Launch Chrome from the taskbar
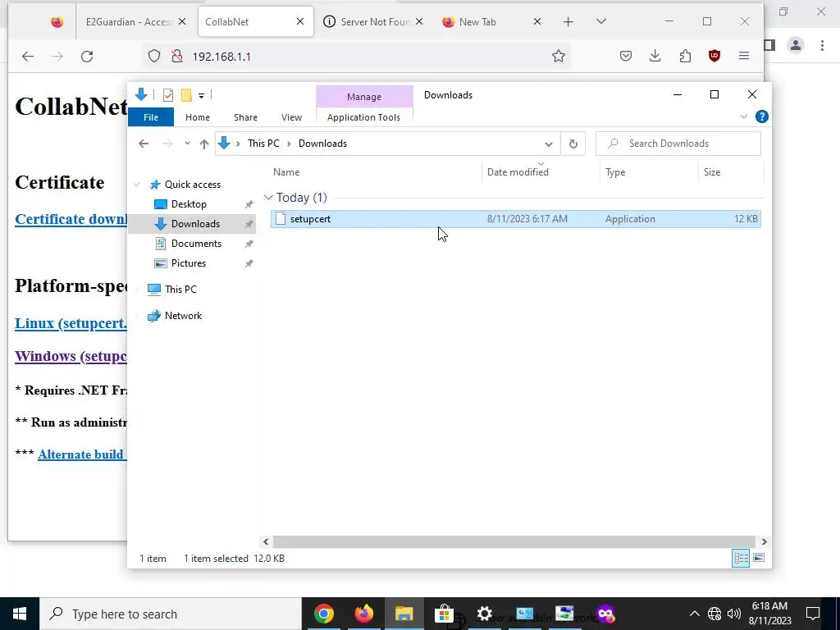Image resolution: width=840 pixels, height=630 pixels. (323, 614)
